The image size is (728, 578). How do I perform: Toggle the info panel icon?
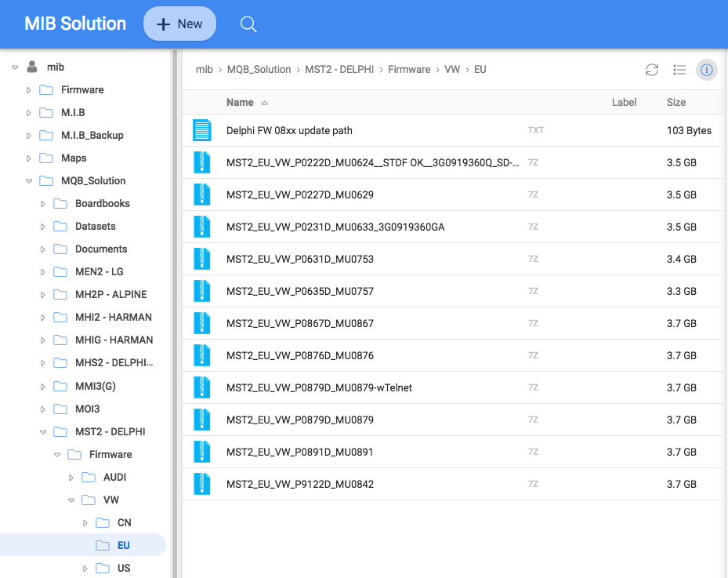pos(707,70)
